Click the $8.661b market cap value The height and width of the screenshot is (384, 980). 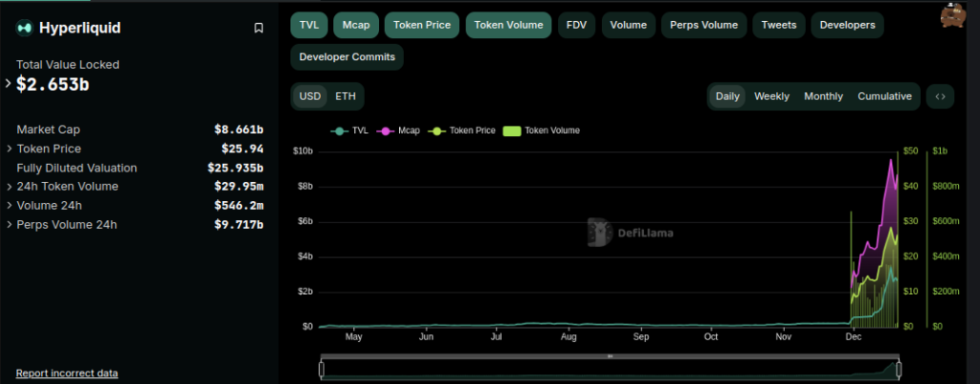coord(238,129)
